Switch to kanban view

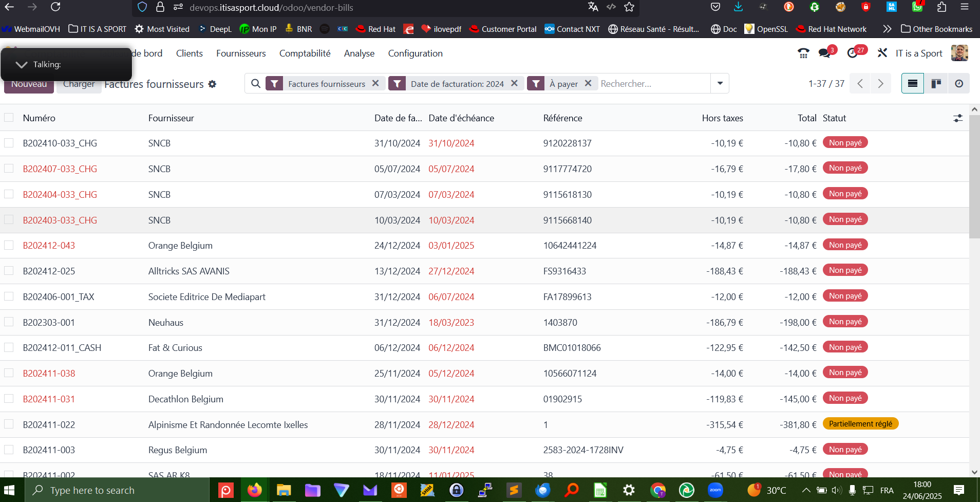pyautogui.click(x=936, y=84)
